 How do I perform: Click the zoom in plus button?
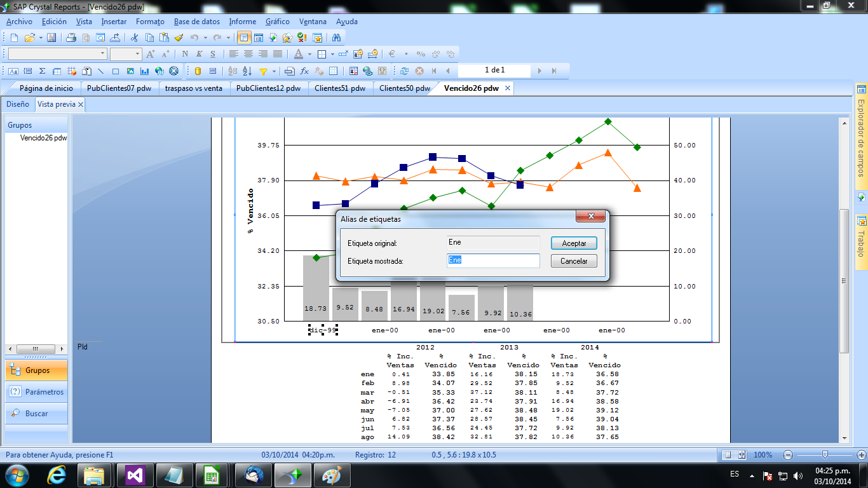pyautogui.click(x=862, y=455)
